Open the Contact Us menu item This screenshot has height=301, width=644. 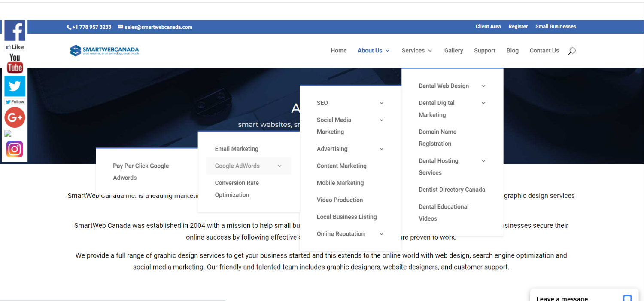pyautogui.click(x=544, y=51)
